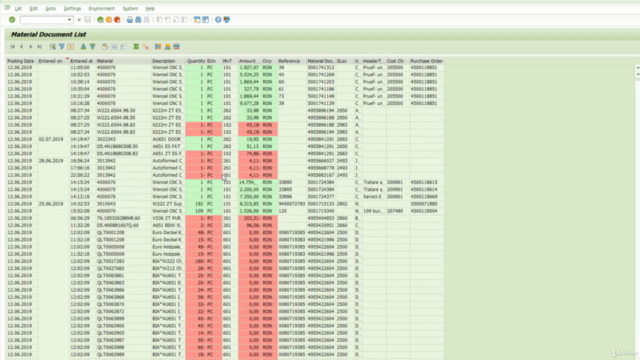The image size is (640, 360).
Task: Open the Goto menu
Action: [x=50, y=9]
